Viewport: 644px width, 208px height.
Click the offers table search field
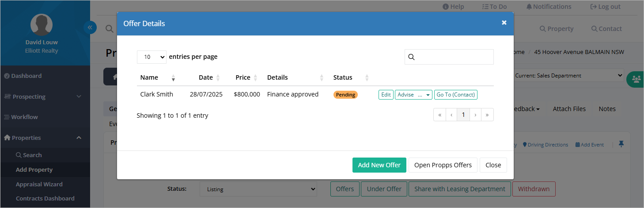[449, 57]
